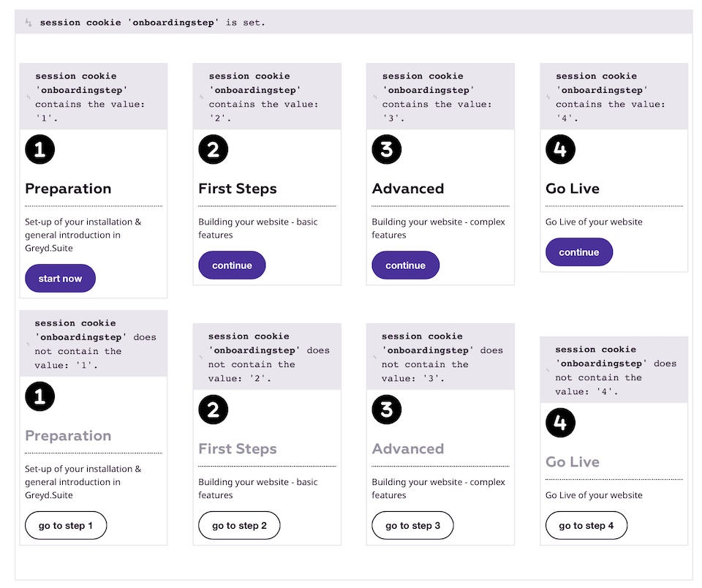Viewport: 702px width, 588px height.
Task: Click the number 2 icon above active First Steps
Action: point(213,150)
